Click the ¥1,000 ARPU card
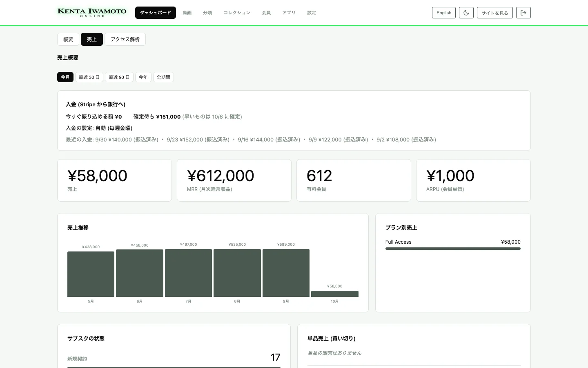Image resolution: width=588 pixels, height=368 pixels. point(473,180)
